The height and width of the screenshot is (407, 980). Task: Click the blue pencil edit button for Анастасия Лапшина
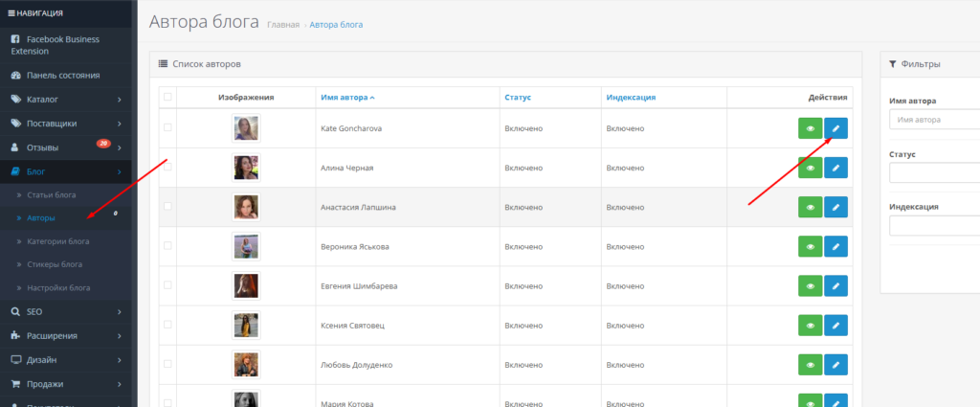(835, 207)
